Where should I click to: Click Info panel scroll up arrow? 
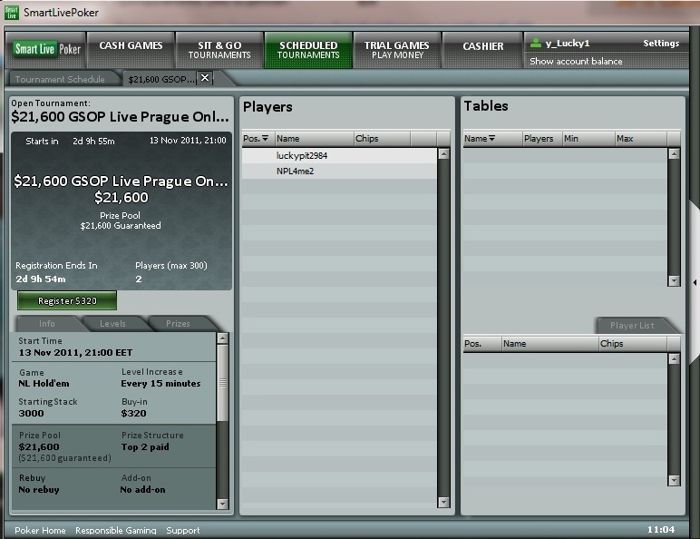[x=222, y=338]
